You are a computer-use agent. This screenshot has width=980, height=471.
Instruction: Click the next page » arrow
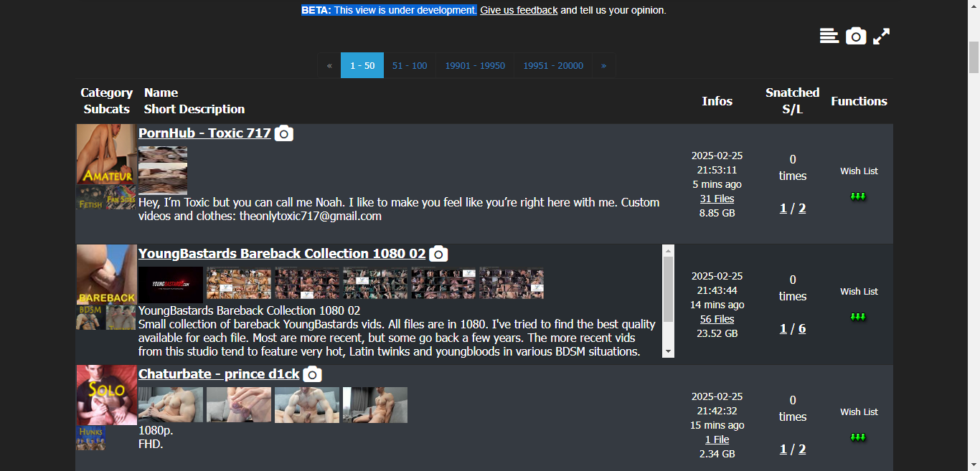coord(603,65)
